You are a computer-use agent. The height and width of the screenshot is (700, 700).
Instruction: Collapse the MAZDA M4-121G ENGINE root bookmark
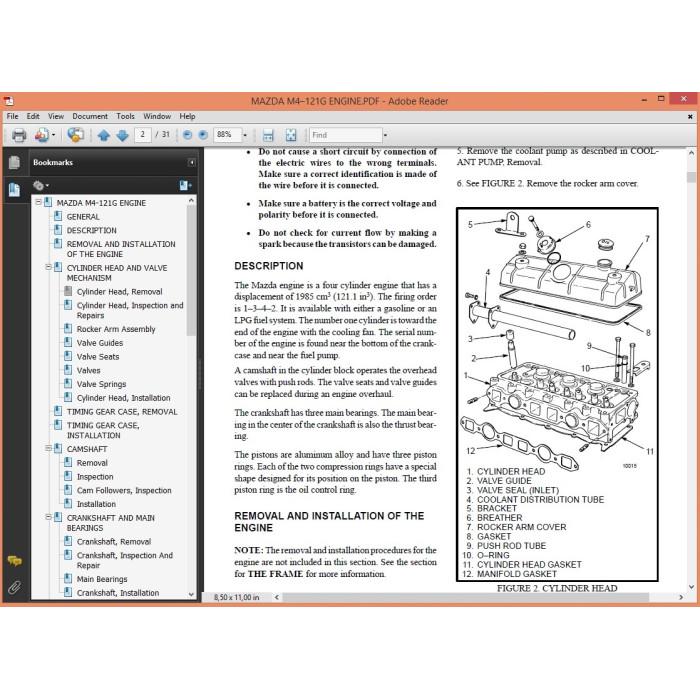(38, 202)
